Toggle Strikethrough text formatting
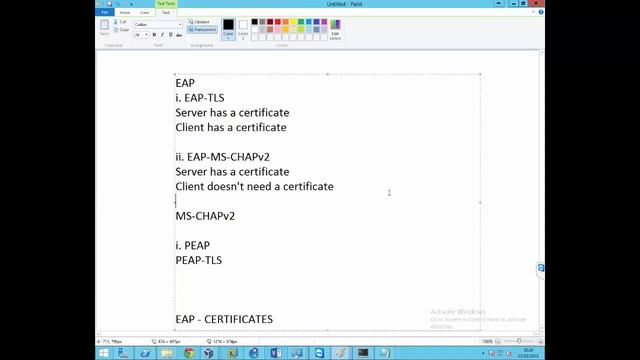 179,35
